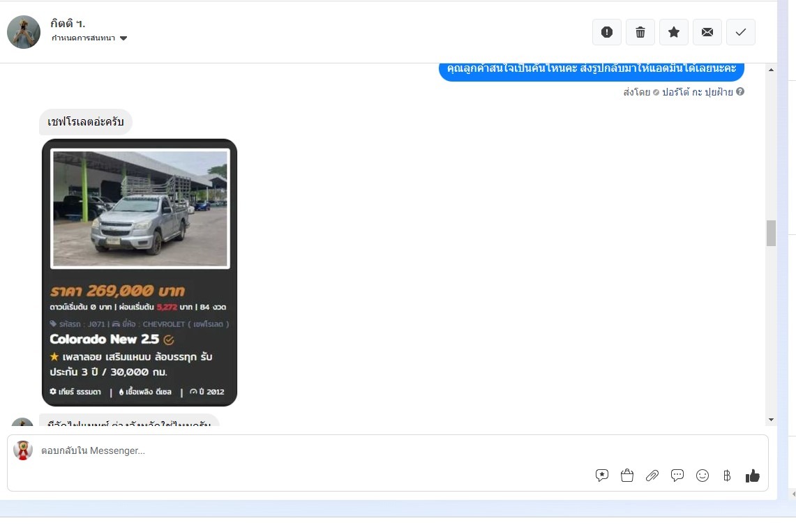This screenshot has width=796, height=532.
Task: Open saved replies star-bubble icon
Action: [602, 476]
